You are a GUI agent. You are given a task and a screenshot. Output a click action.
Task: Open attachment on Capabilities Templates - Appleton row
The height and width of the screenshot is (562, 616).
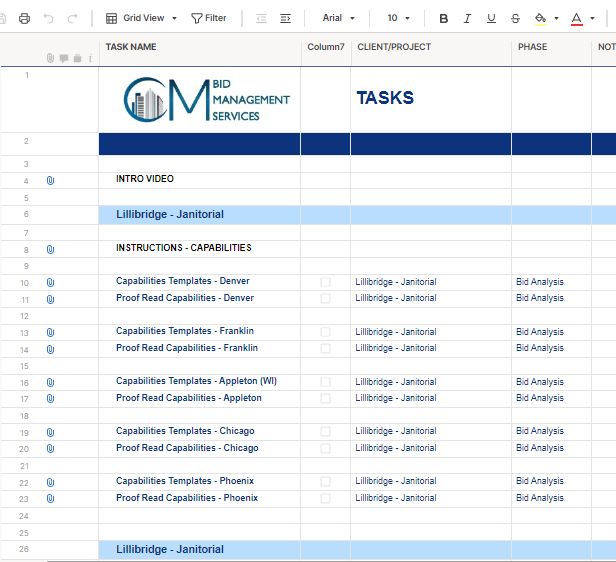tap(50, 383)
